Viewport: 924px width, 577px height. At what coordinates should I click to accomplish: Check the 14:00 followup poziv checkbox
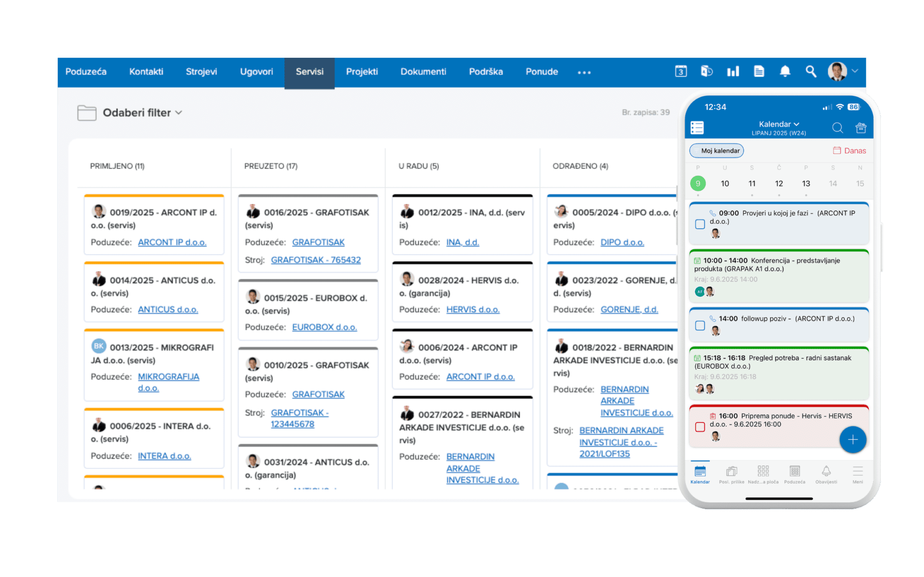700,326
